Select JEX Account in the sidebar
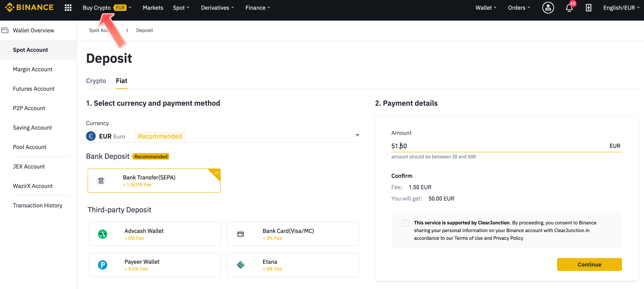This screenshot has width=644, height=289. pos(29,167)
